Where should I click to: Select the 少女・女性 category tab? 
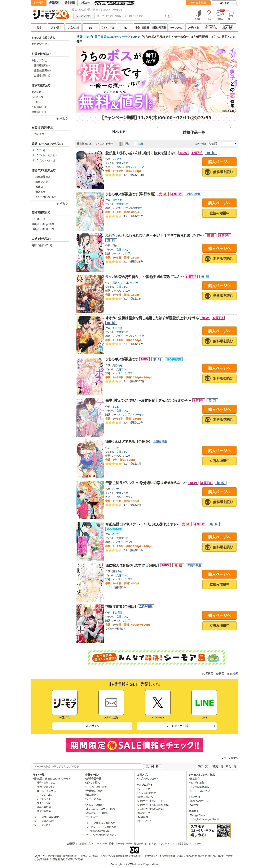pos(73,28)
